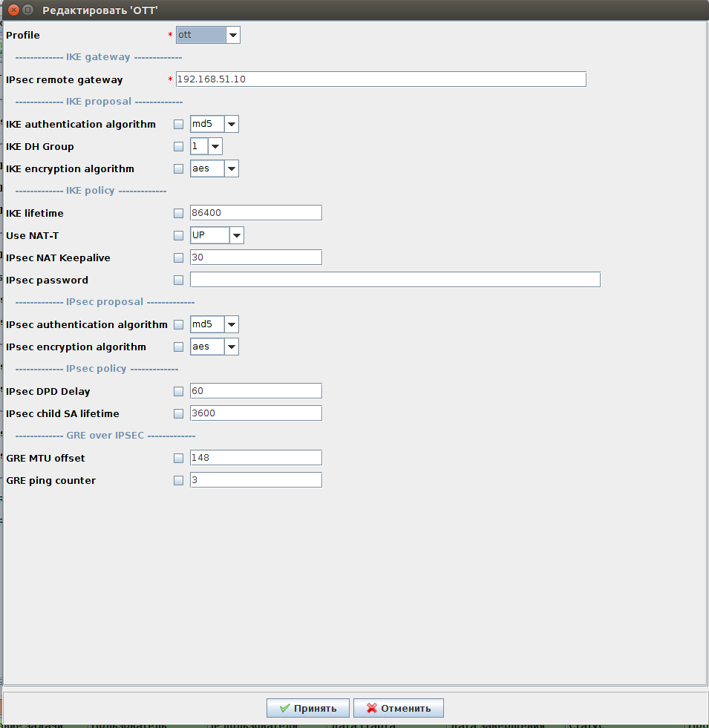Screen dimensions: 709x728
Task: Enable IKE authentication algorithm checkbox
Action: tap(178, 125)
